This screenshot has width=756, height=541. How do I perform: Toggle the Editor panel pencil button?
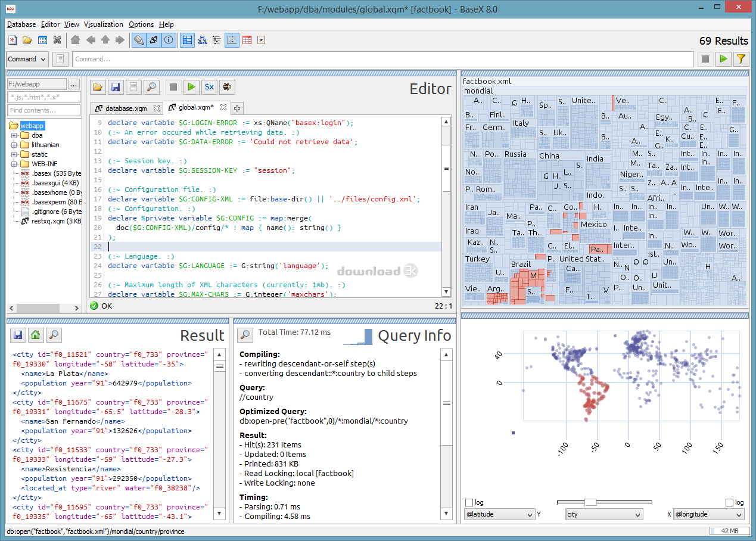pyautogui.click(x=139, y=41)
